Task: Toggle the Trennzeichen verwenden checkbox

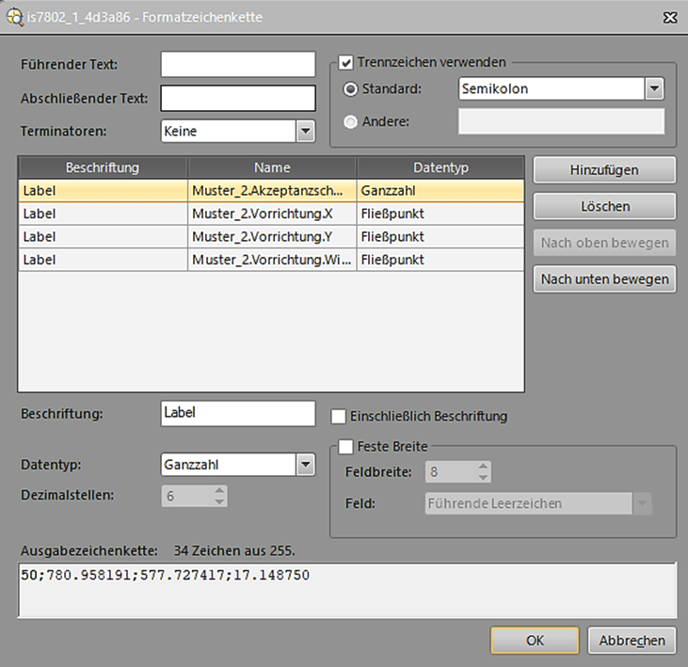Action: pos(346,62)
